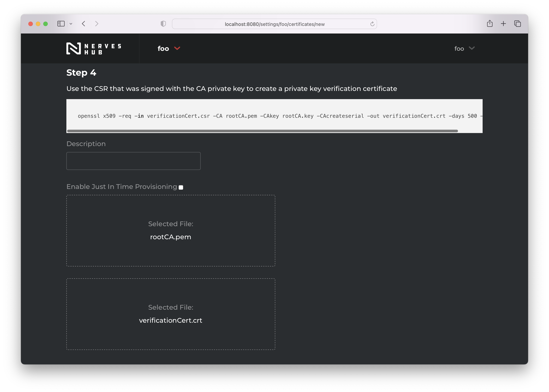Expand the sidebar options chevron
The width and height of the screenshot is (549, 392).
tap(71, 24)
